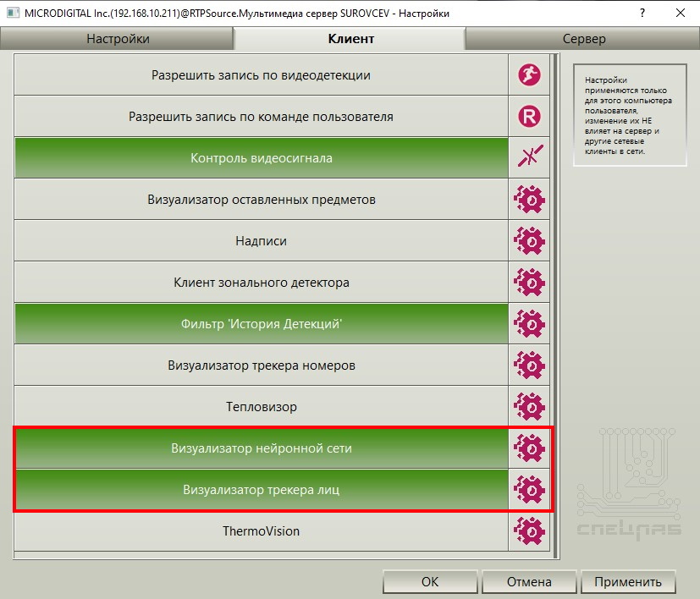Open gear settings for Фильтр 'История Детекций'

[x=529, y=323]
